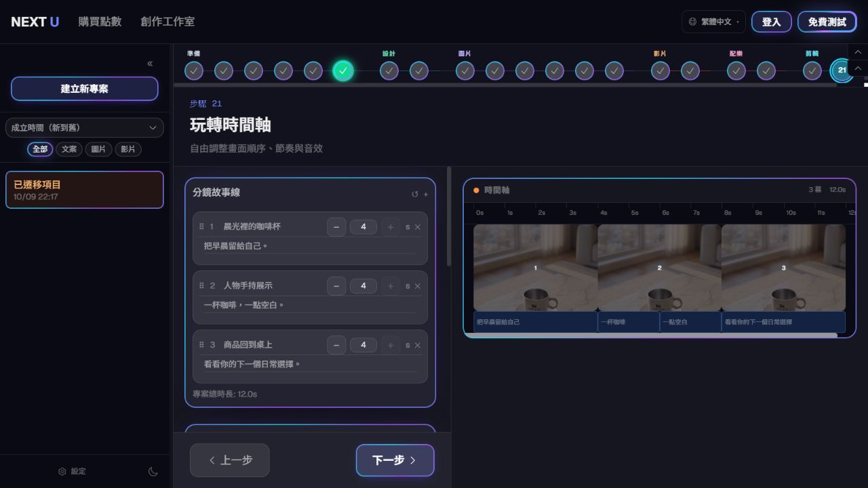Open the step under the 剪輯 label
This screenshot has height=488, width=868.
(812, 70)
